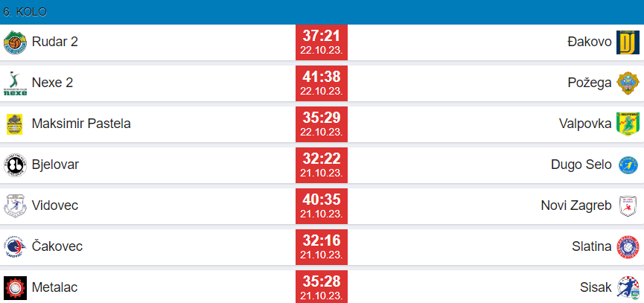Image resolution: width=644 pixels, height=303 pixels.
Task: Open the 41:38 match score box
Action: coord(322,83)
